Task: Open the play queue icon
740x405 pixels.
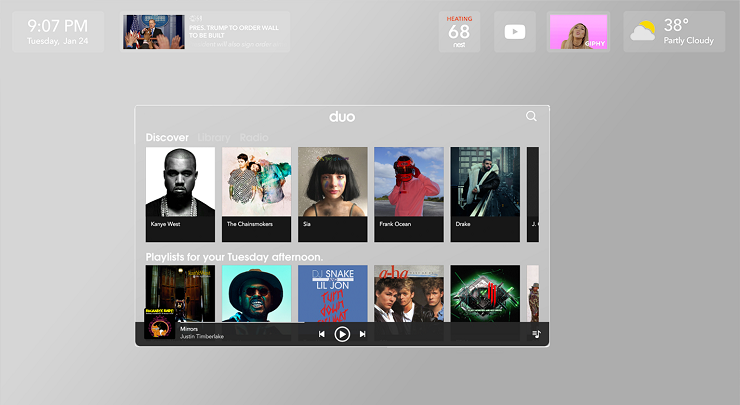Action: pyautogui.click(x=536, y=334)
